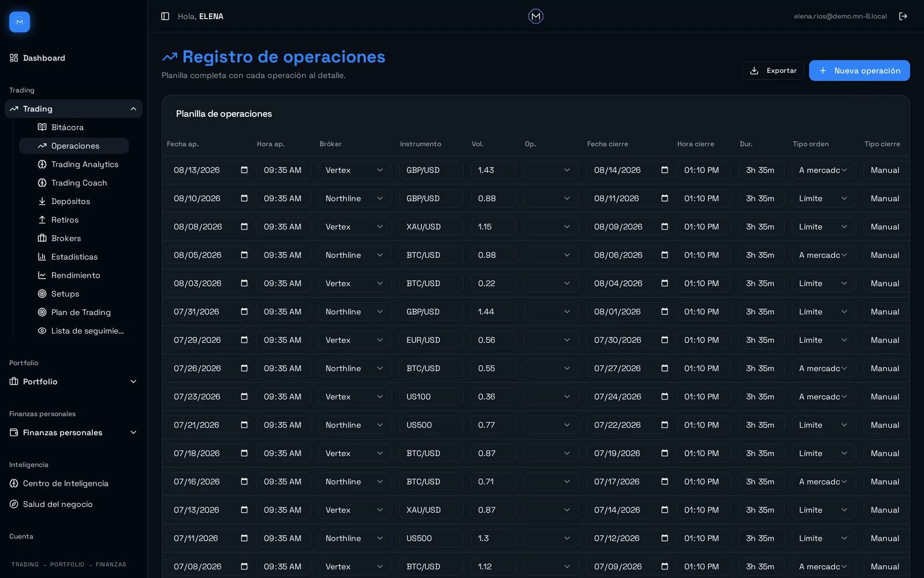This screenshot has width=924, height=578.
Task: Edit volume 0.56 in EUR/USD row
Action: click(493, 340)
